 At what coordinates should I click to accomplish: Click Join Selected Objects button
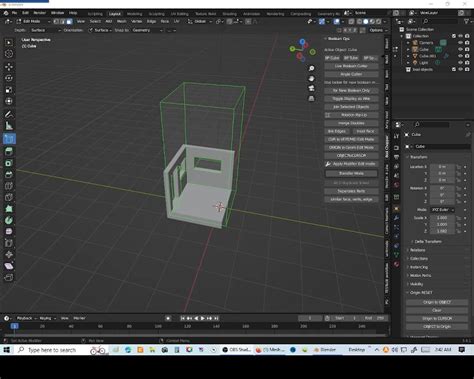point(351,107)
